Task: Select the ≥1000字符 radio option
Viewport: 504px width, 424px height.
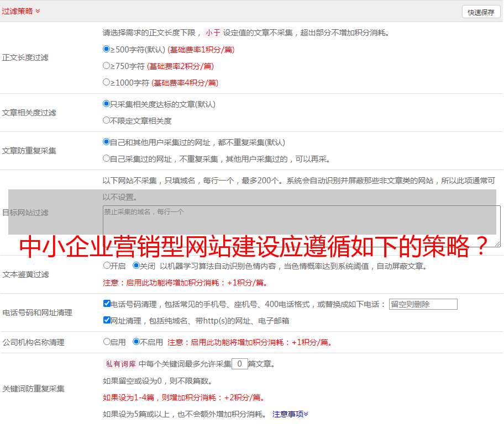Action: click(107, 82)
